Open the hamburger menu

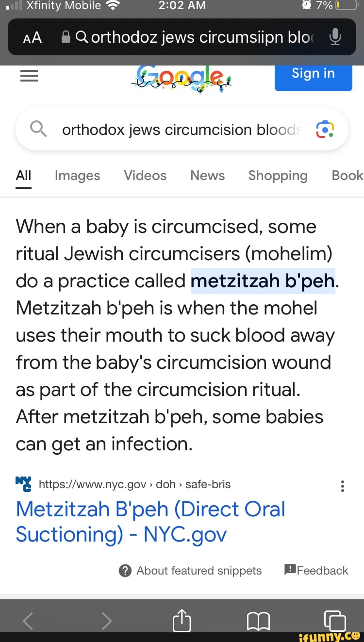pyautogui.click(x=29, y=76)
